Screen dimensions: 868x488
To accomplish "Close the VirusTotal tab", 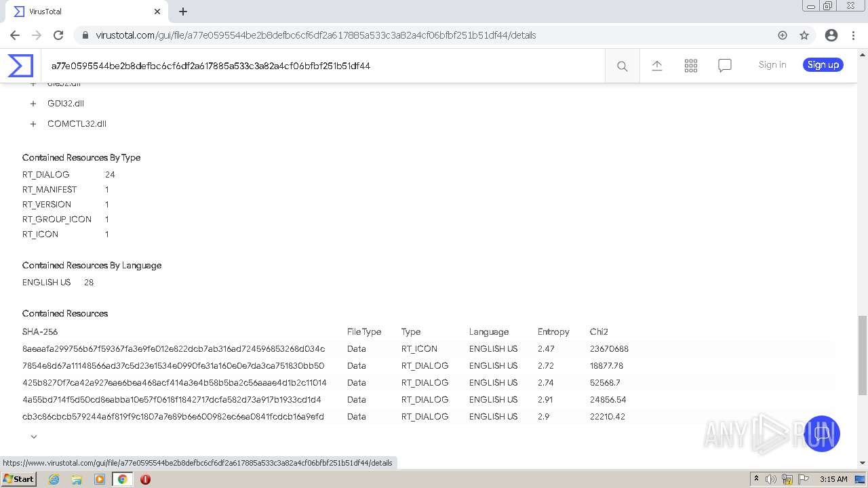I will click(157, 12).
